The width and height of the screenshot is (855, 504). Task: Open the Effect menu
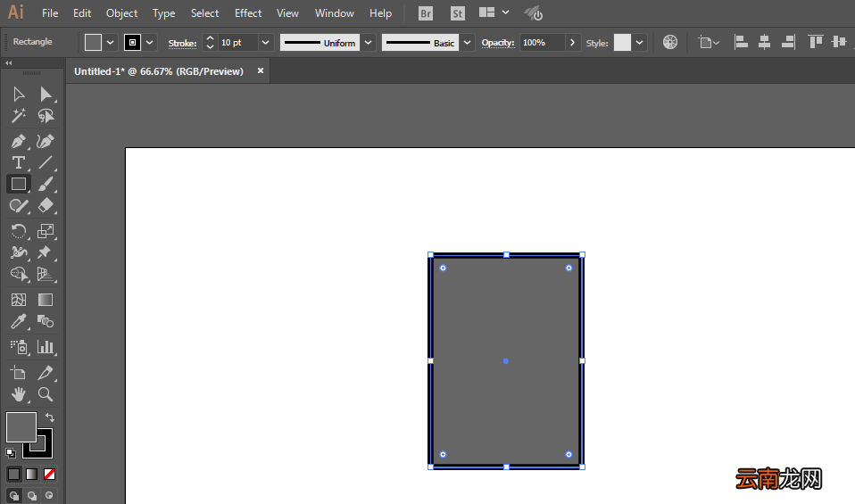click(x=248, y=13)
